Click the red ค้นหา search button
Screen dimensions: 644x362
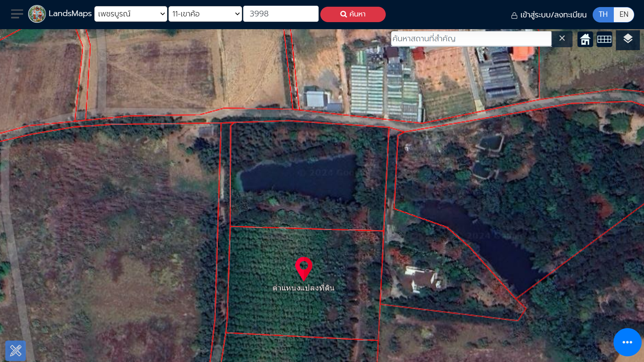pyautogui.click(x=353, y=14)
